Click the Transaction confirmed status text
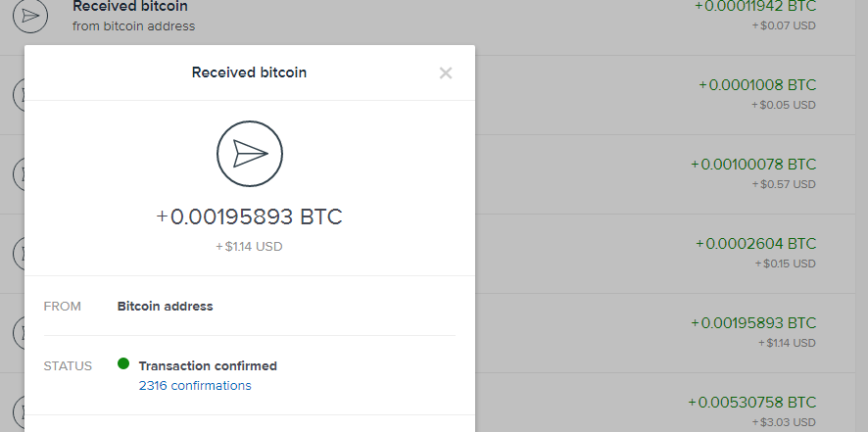The width and height of the screenshot is (868, 432). [x=208, y=365]
